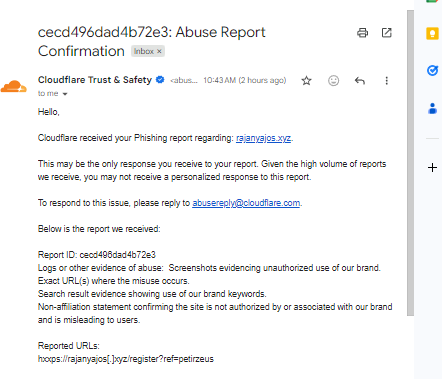Open Contacts in side panel

tap(432, 109)
